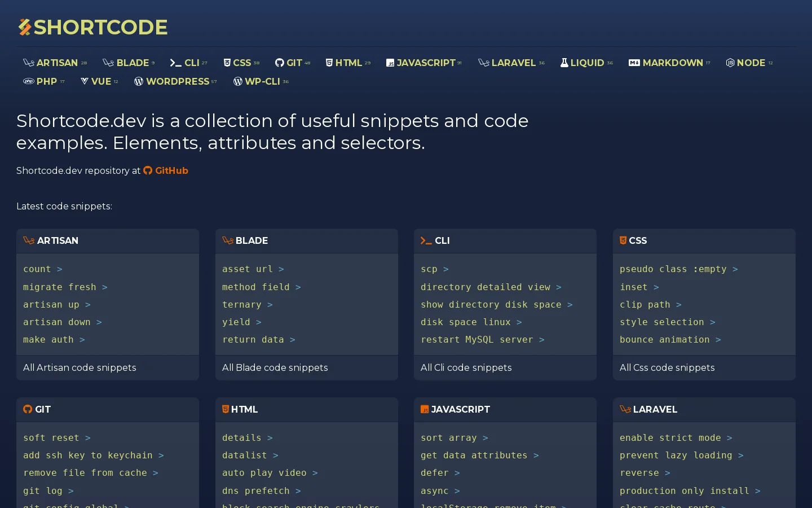The width and height of the screenshot is (812, 508).
Task: Open All Blade code snippets
Action: click(275, 367)
